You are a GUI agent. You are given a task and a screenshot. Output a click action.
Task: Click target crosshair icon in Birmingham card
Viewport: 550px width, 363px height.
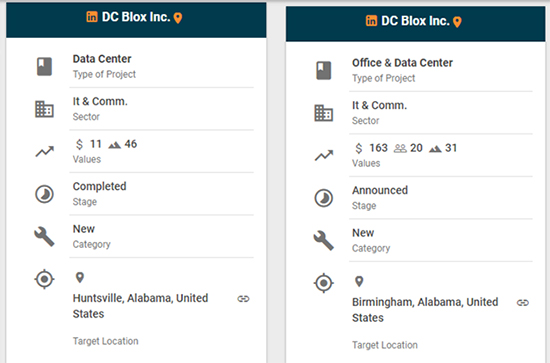[x=323, y=283]
